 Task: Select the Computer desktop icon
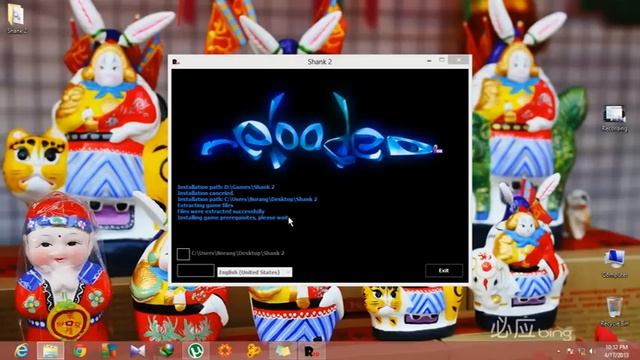point(614,264)
